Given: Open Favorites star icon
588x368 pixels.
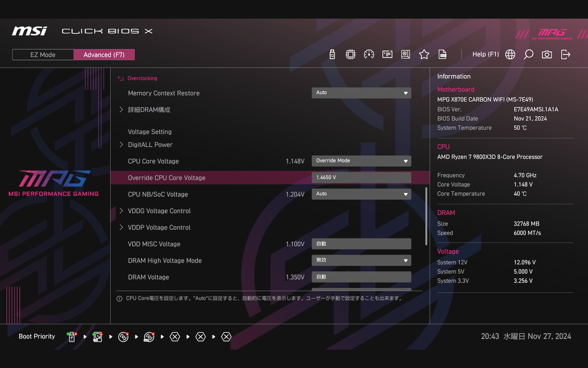Looking at the screenshot, I should [x=424, y=54].
